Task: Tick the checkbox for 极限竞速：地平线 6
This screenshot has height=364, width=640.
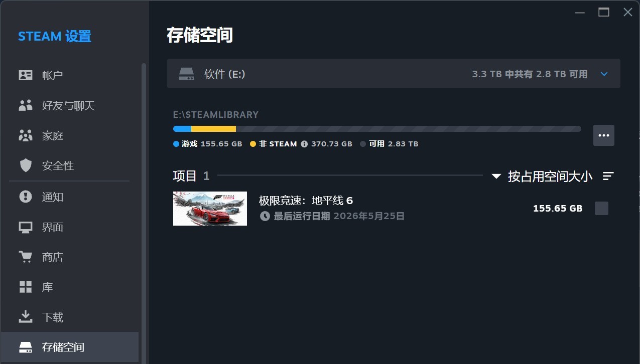Action: point(601,208)
